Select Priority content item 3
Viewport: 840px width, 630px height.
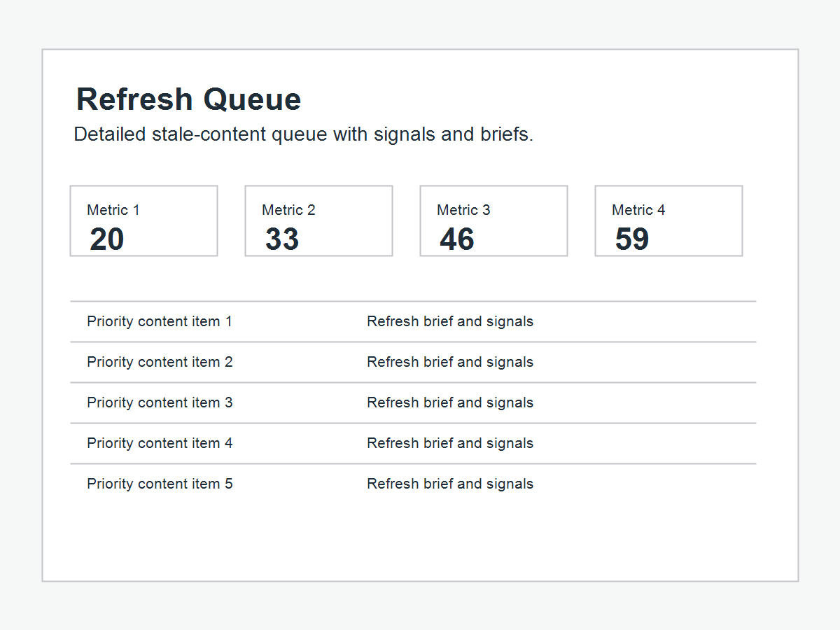[x=160, y=402]
